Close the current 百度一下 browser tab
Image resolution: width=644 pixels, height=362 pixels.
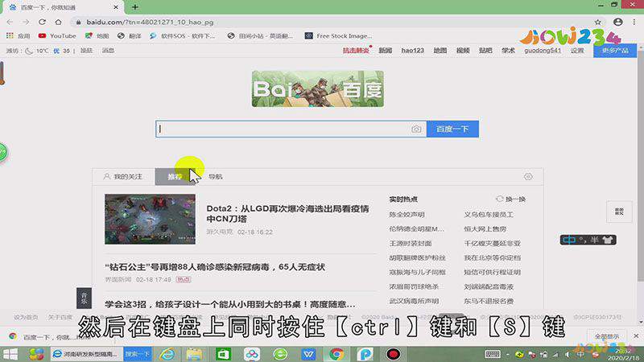[116, 7]
